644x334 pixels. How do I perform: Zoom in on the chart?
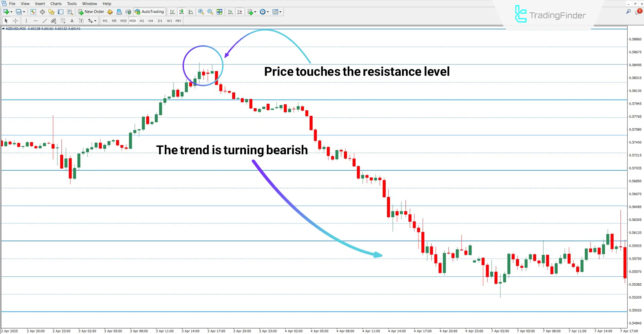point(201,12)
